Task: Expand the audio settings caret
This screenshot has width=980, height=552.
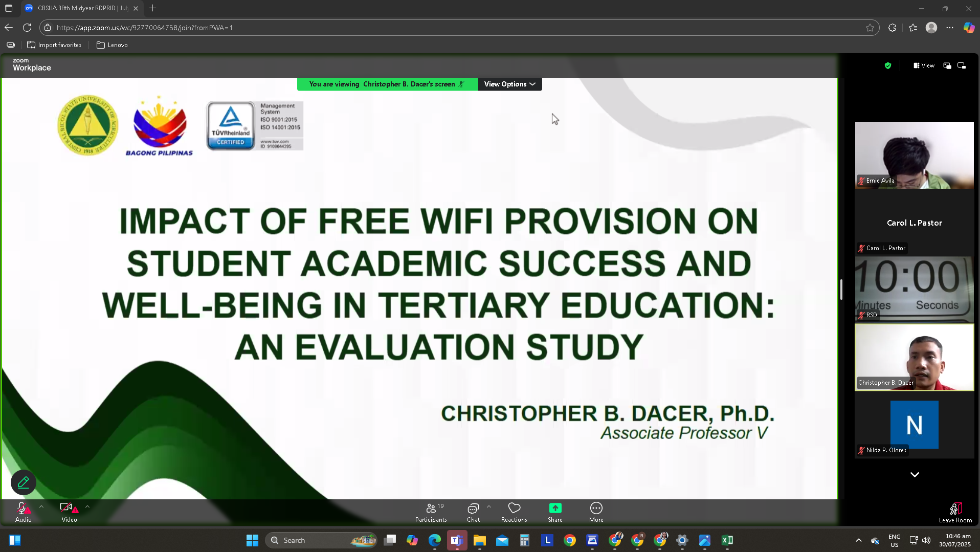Action: point(41,507)
